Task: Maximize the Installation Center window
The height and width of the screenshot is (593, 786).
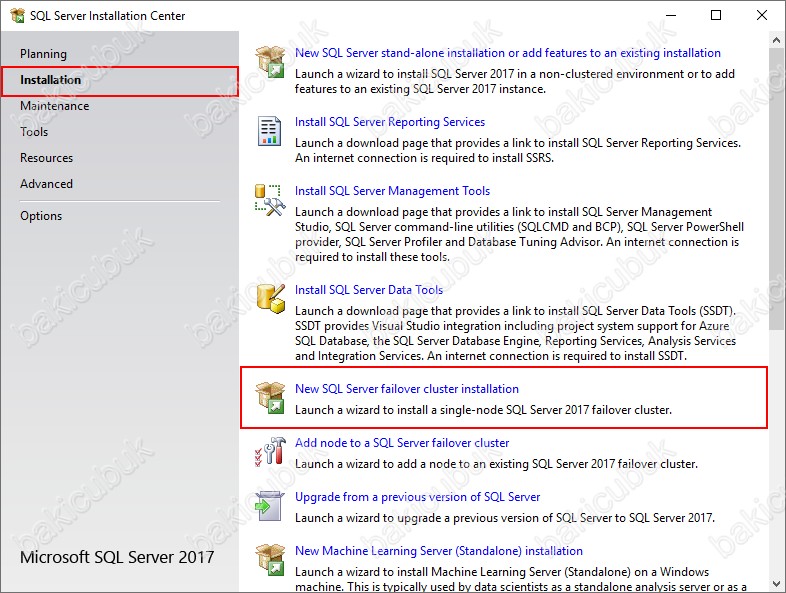Action: (x=716, y=16)
